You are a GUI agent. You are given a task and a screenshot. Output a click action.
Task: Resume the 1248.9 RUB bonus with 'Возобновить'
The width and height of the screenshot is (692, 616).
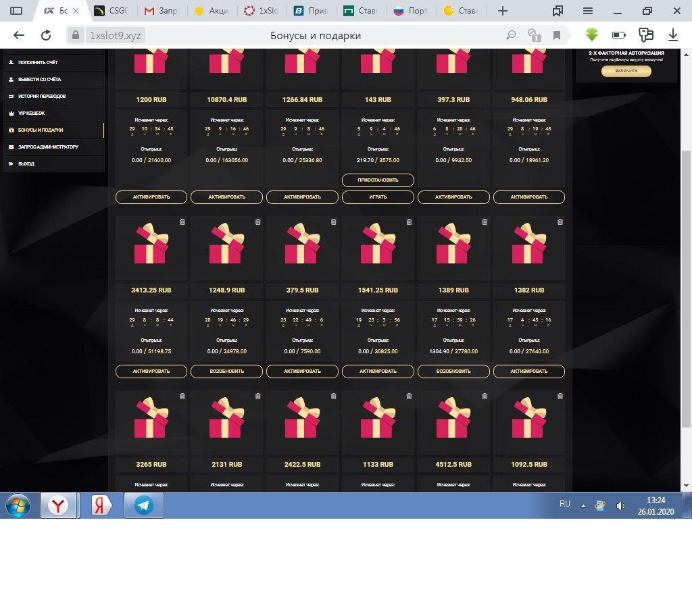[x=227, y=371]
